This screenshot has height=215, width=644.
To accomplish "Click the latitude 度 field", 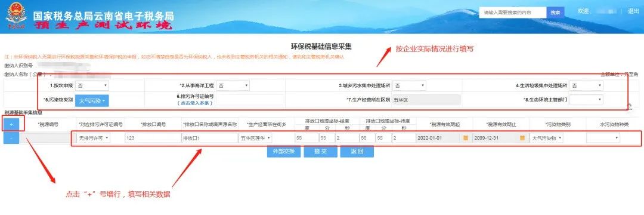I will pyautogui.click(x=367, y=138).
